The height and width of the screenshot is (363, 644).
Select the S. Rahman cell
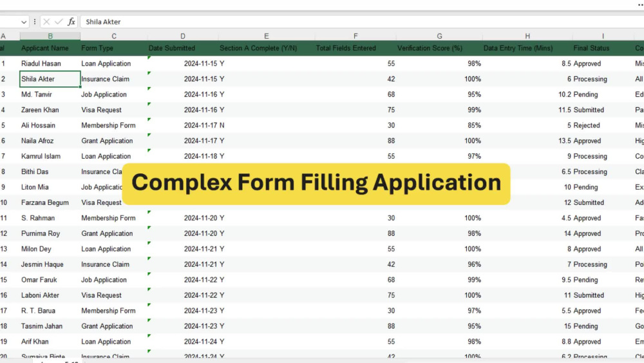(x=50, y=218)
